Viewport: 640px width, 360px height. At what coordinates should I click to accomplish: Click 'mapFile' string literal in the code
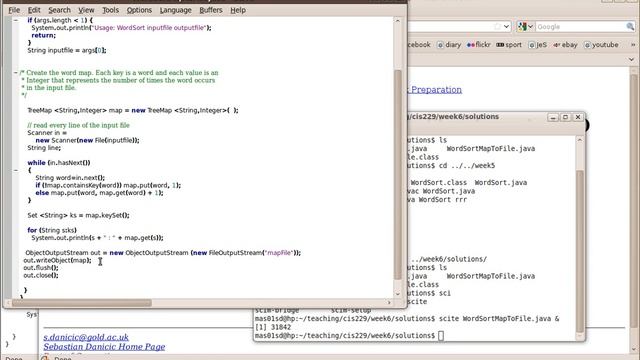click(279, 253)
